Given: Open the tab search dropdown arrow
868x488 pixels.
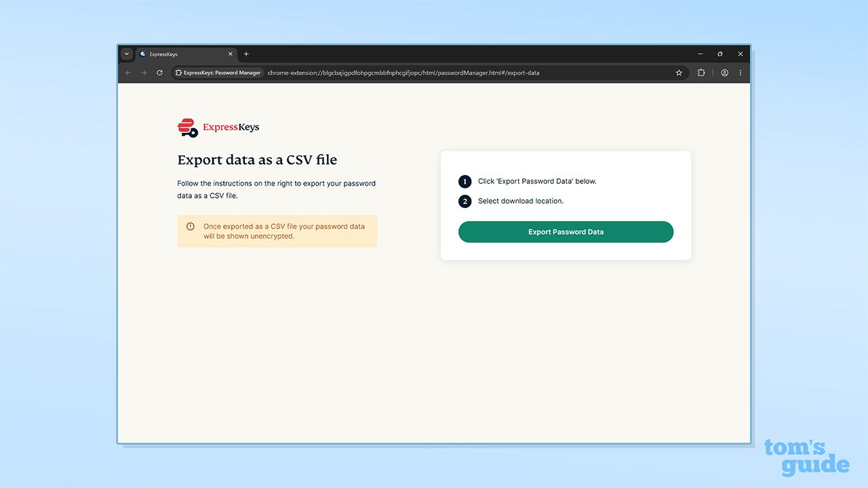Looking at the screenshot, I should [x=126, y=54].
